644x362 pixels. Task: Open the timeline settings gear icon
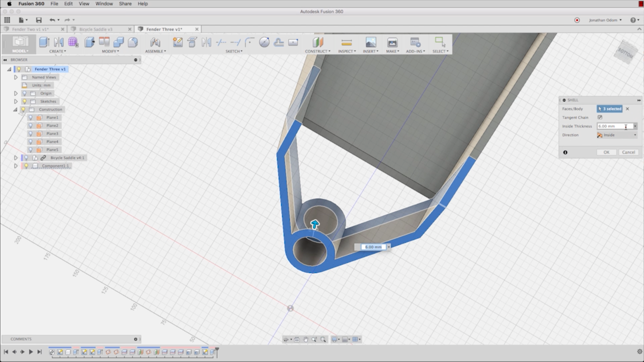(639, 352)
